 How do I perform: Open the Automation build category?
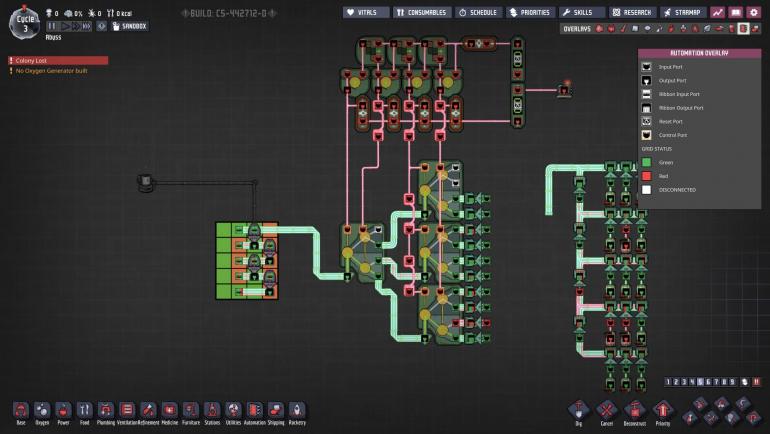click(254, 411)
